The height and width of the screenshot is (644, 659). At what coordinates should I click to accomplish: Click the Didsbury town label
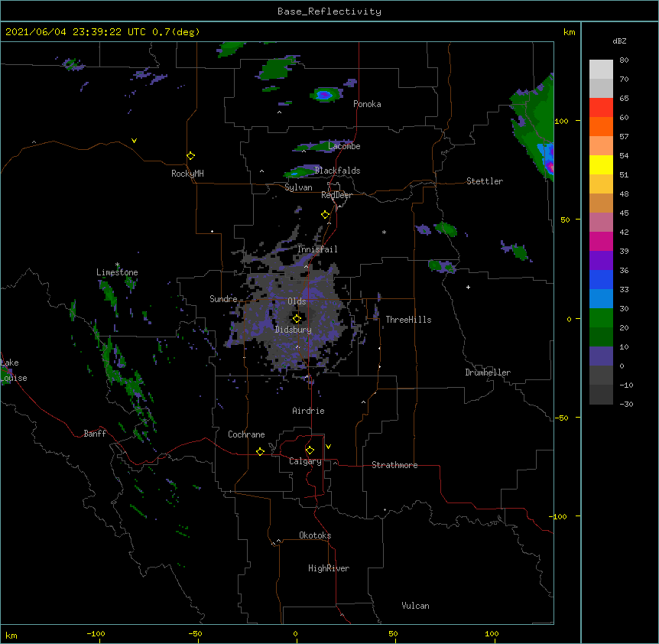(x=294, y=330)
